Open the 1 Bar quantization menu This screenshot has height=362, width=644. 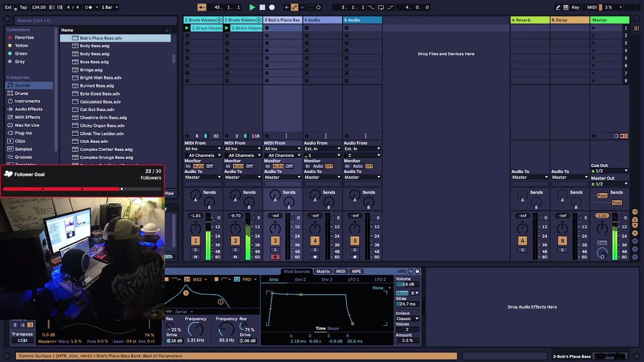click(x=110, y=7)
